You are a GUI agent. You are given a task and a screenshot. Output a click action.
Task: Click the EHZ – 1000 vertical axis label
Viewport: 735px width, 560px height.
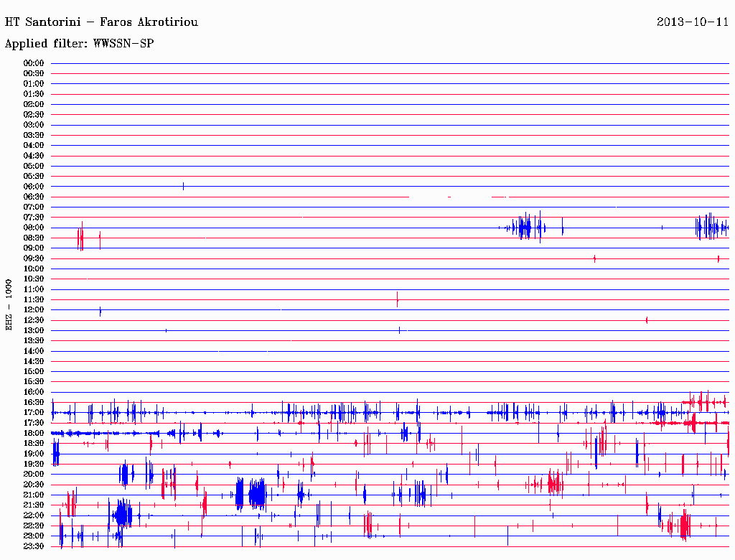[9, 304]
